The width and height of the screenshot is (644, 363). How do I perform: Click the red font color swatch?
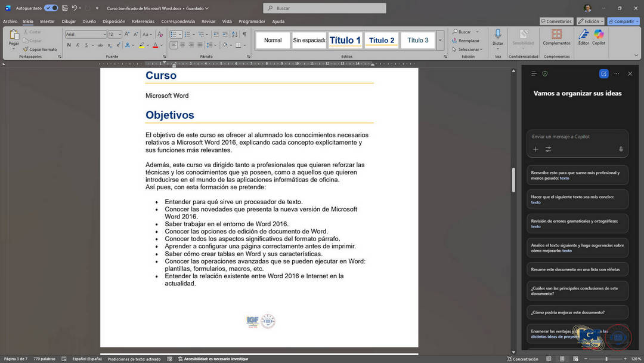pyautogui.click(x=155, y=45)
